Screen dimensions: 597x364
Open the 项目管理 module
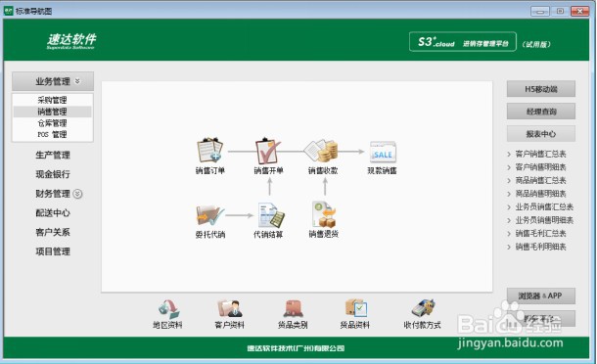(53, 251)
